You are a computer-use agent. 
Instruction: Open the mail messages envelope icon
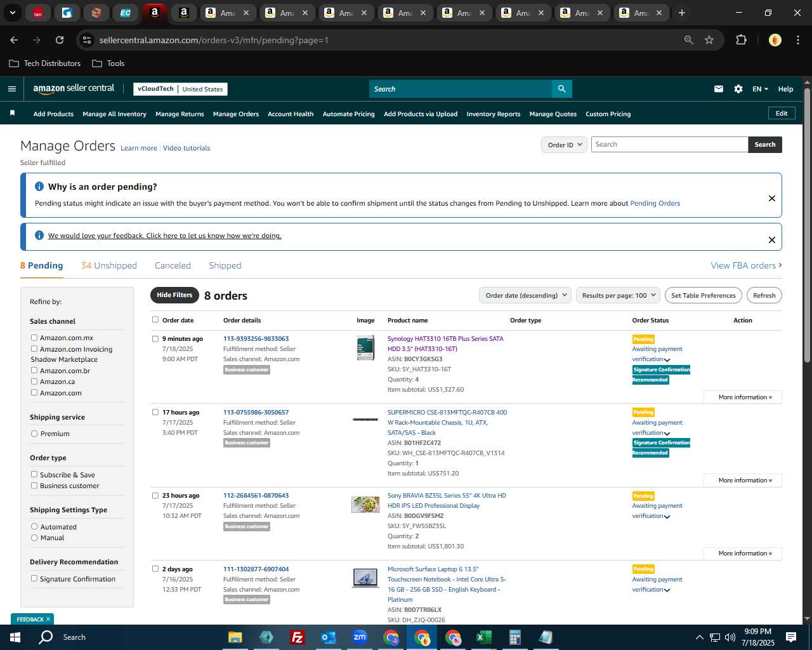(x=719, y=89)
